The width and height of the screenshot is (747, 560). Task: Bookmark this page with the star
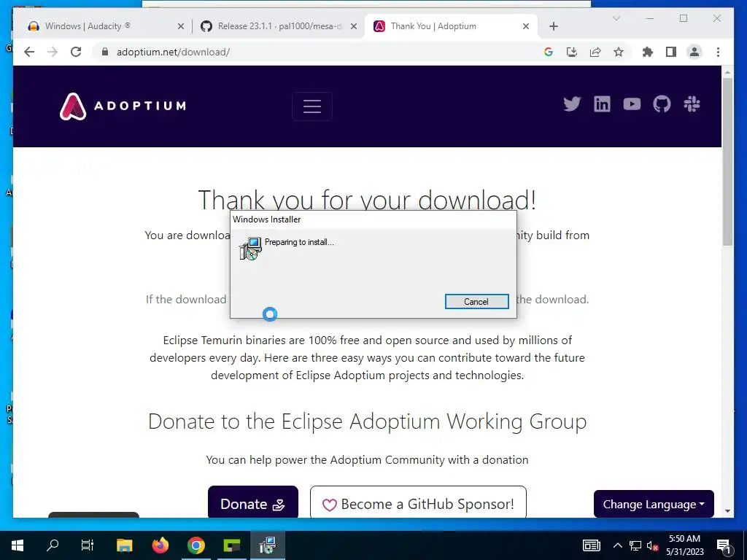619,52
